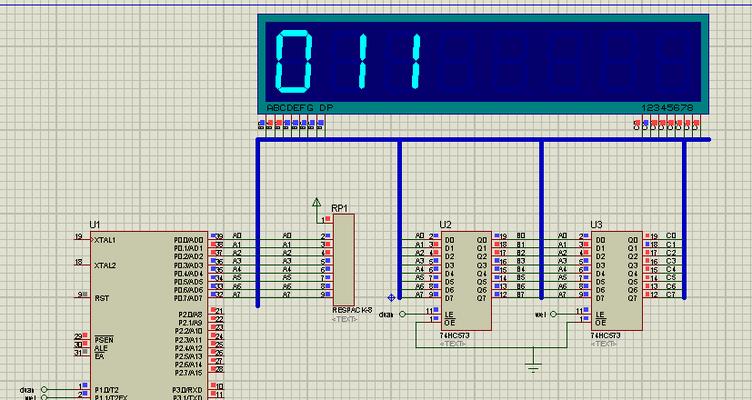Click the XTAL1 pin on U1

[x=105, y=240]
